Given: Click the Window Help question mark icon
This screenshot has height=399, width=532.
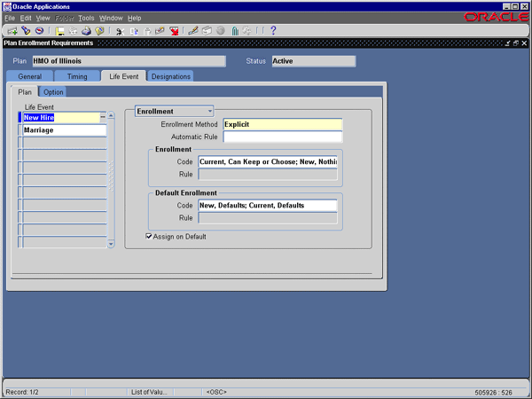Looking at the screenshot, I should [273, 31].
